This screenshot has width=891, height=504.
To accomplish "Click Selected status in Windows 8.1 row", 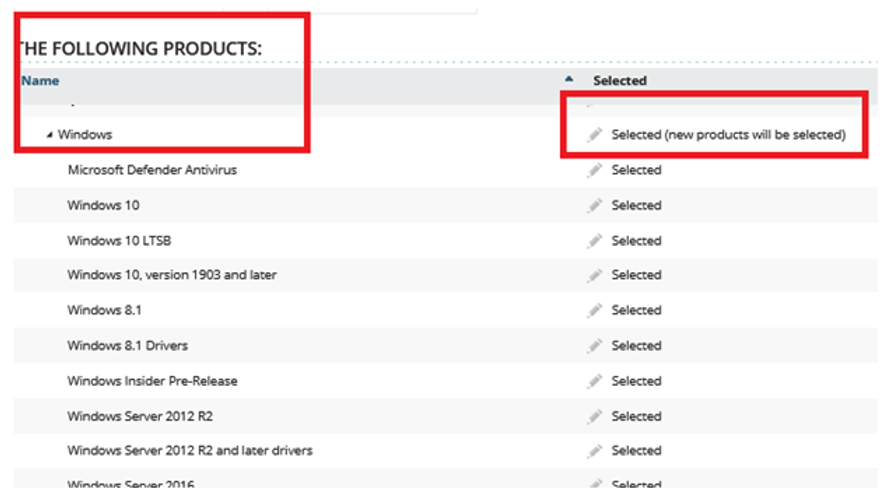I will [636, 310].
